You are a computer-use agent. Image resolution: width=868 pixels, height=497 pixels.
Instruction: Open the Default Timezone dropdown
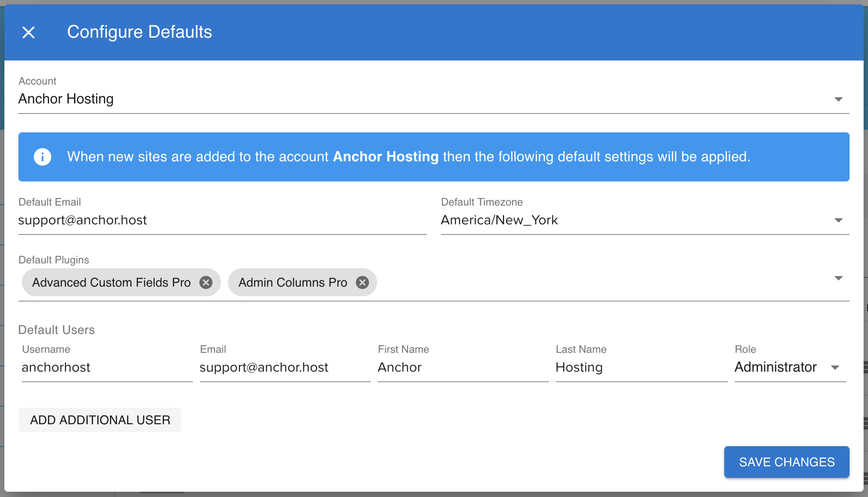coord(645,220)
